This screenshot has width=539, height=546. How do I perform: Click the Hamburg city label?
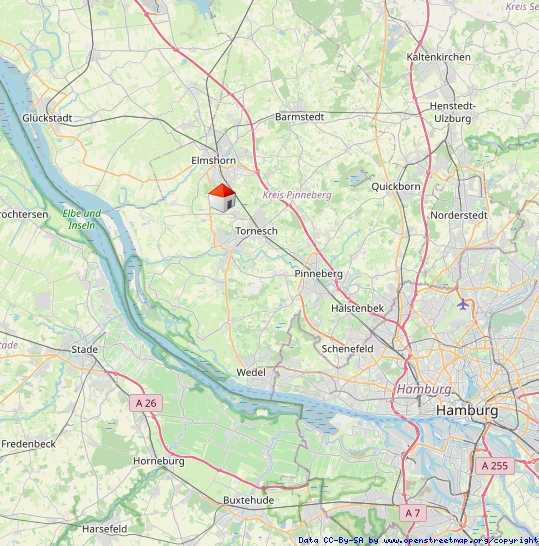467,410
